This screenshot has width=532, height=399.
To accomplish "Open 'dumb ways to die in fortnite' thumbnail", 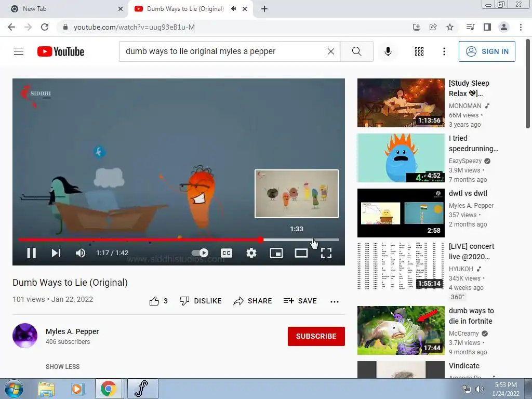I will (401, 330).
